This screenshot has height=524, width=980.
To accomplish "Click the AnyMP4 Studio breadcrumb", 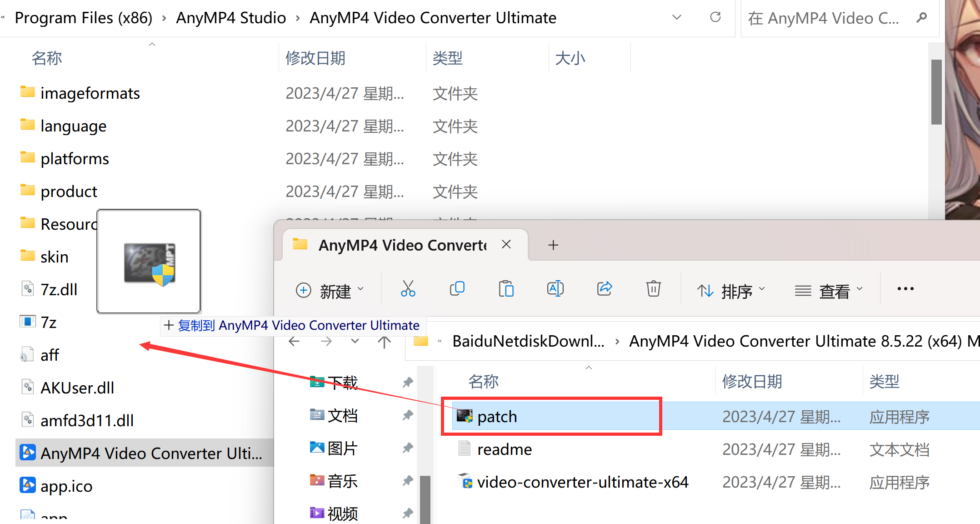I will coord(231,18).
